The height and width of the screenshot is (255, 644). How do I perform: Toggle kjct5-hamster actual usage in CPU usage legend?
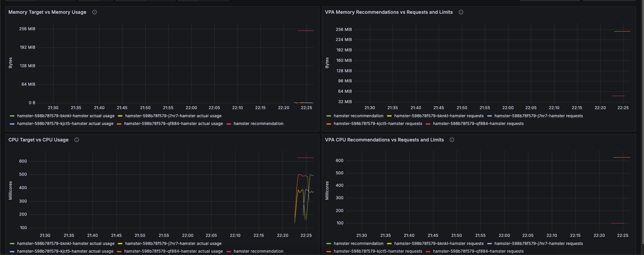(65, 251)
